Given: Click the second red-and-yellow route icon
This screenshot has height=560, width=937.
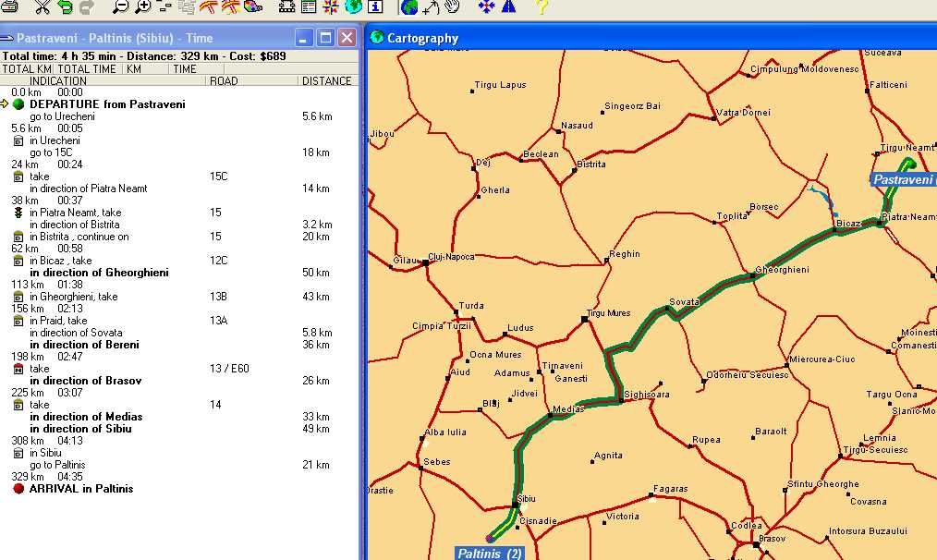Looking at the screenshot, I should [231, 6].
